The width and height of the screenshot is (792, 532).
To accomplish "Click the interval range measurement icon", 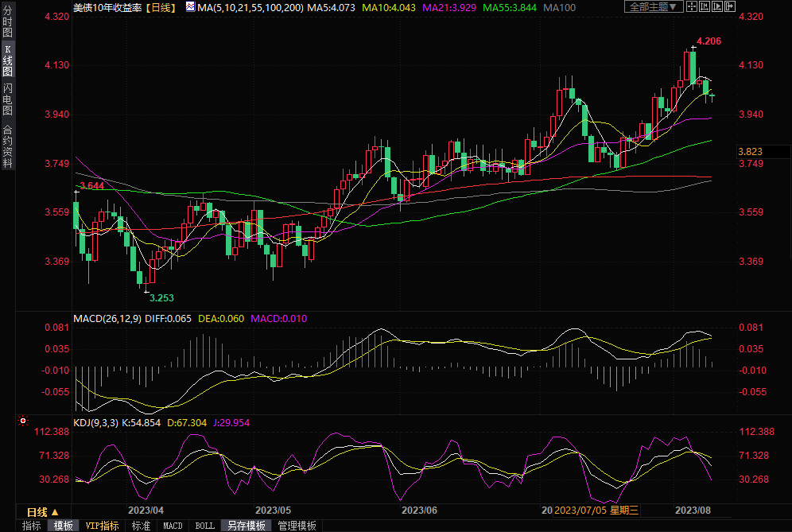I will click(705, 6).
